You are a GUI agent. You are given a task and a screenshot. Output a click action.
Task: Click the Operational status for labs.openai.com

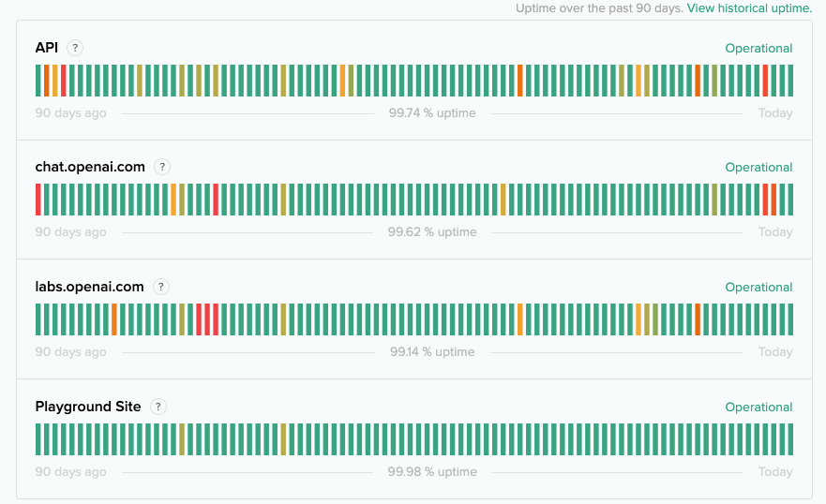click(x=758, y=288)
